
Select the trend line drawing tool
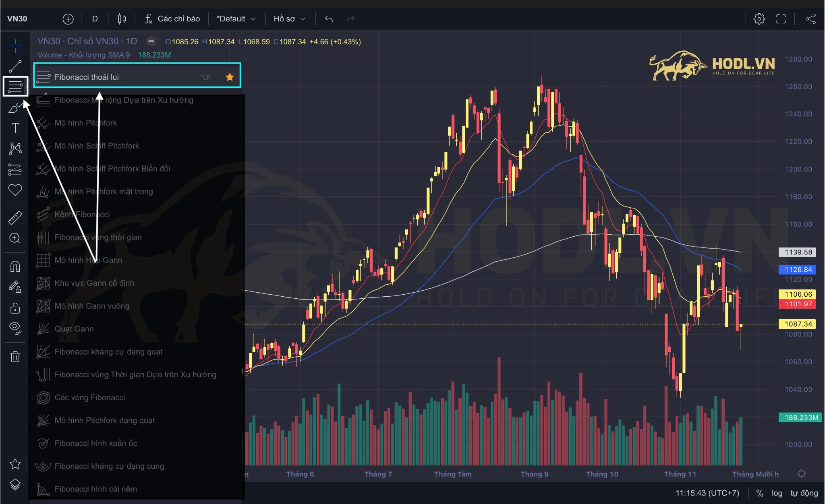[15, 66]
